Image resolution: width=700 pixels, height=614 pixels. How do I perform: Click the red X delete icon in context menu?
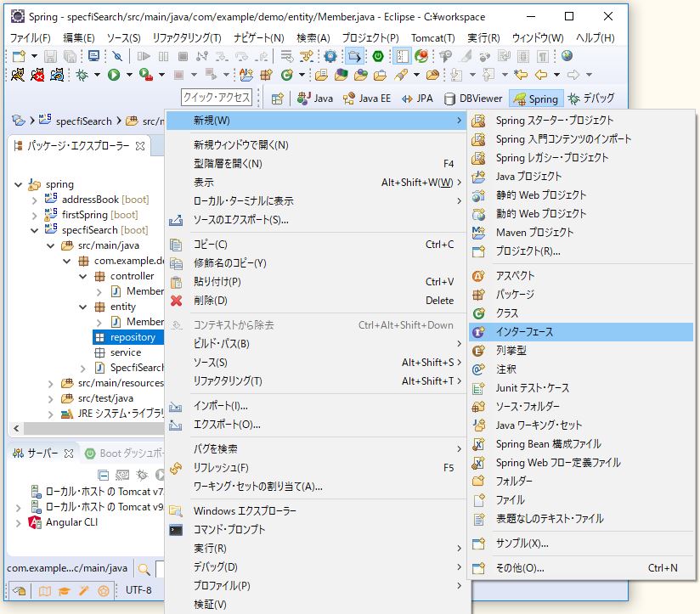pyautogui.click(x=177, y=301)
